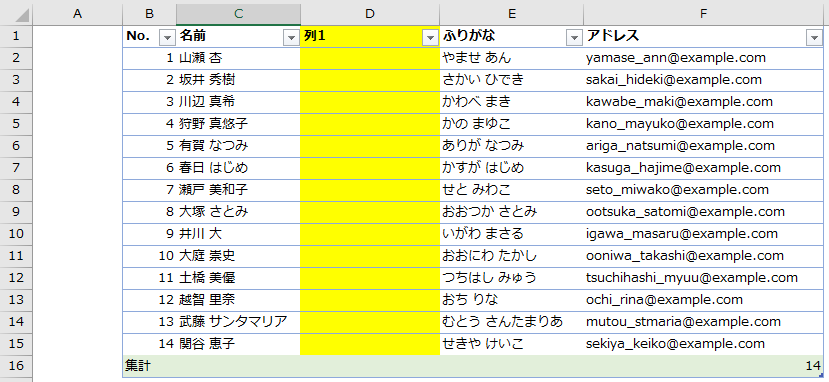Select cell with name 越智 里奈
The image size is (829, 382).
tap(238, 300)
